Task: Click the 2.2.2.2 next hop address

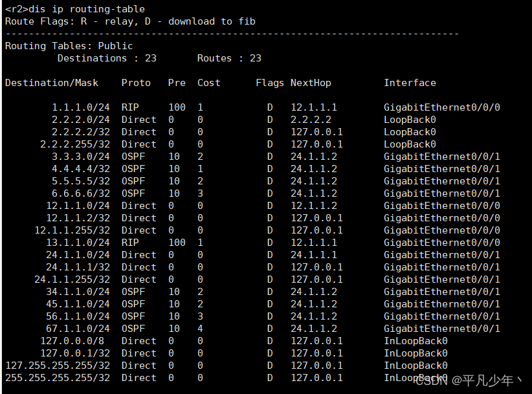Action: tap(311, 120)
